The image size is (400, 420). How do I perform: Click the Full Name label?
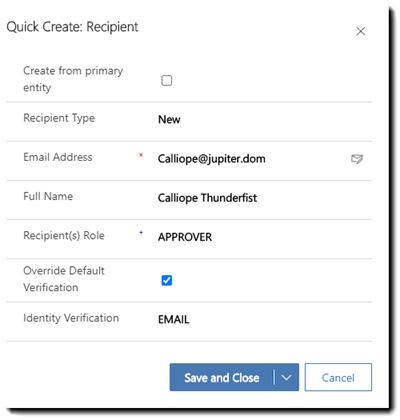point(48,196)
